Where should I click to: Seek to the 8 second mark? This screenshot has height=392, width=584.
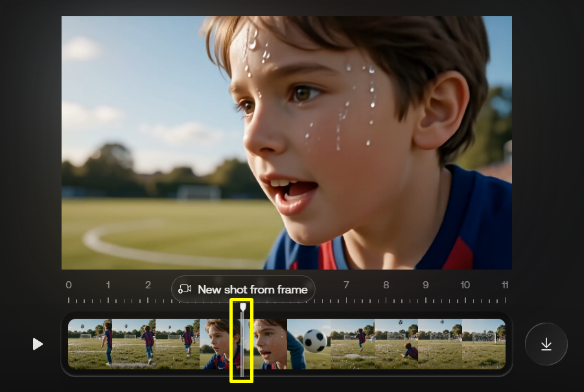point(386,285)
